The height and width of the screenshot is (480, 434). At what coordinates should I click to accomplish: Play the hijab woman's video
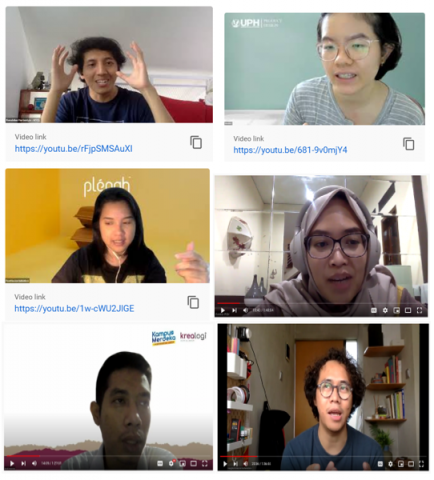click(x=223, y=311)
